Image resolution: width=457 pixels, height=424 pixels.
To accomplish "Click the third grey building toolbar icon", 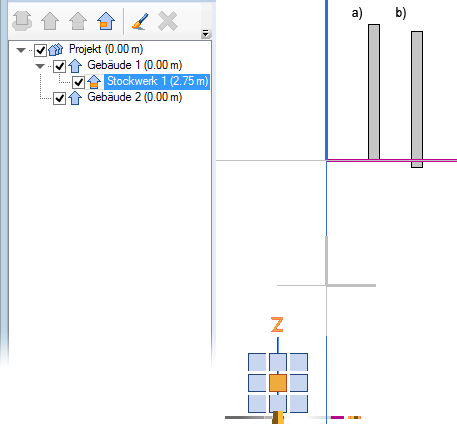I will [78, 21].
